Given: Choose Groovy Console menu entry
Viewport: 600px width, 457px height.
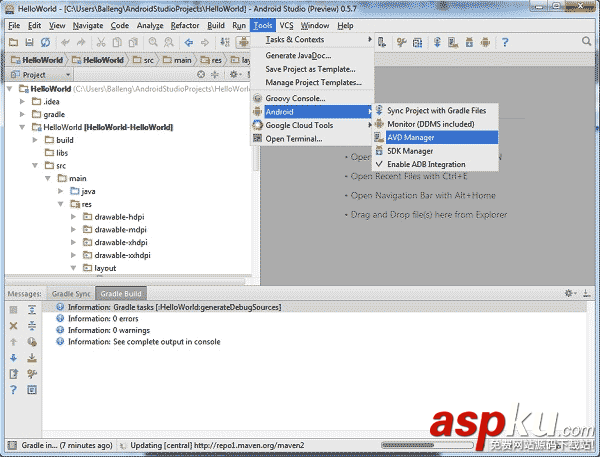Looking at the screenshot, I should (312, 98).
